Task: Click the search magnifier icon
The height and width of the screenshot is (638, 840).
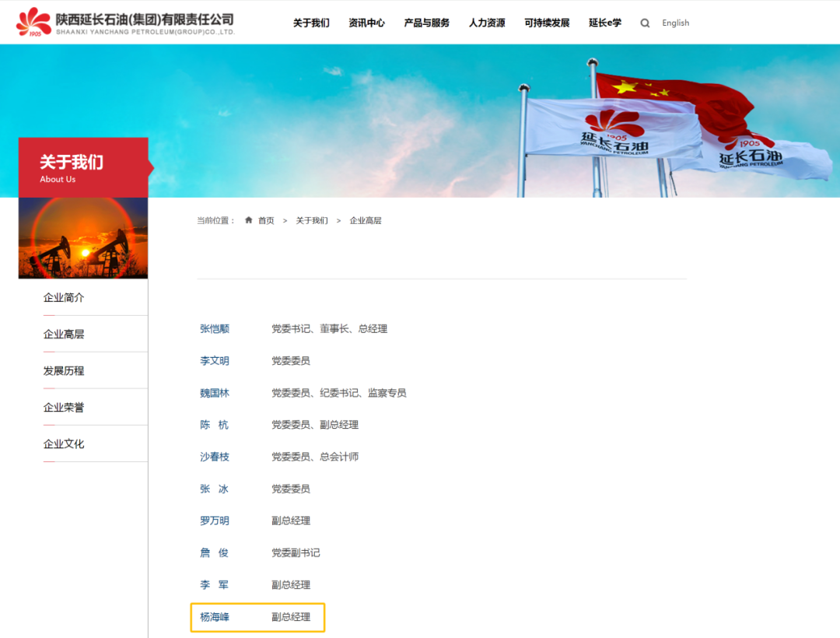Action: (x=645, y=23)
